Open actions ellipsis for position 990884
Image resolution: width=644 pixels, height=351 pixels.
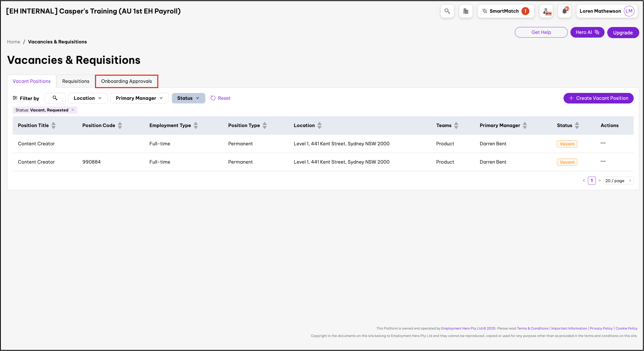pos(603,161)
